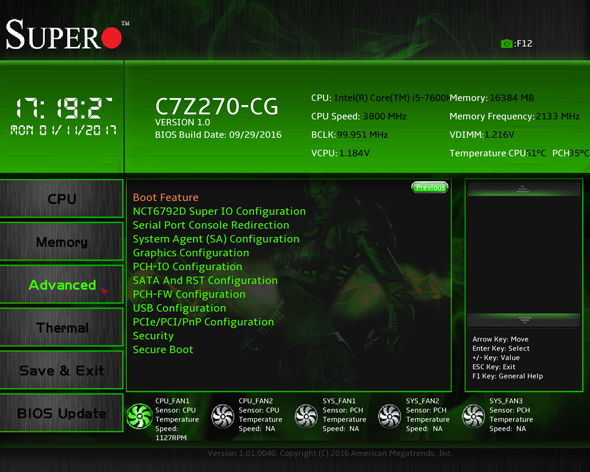Click the VCPU 1.184V reading
Image resolution: width=590 pixels, height=472 pixels.
(x=354, y=153)
